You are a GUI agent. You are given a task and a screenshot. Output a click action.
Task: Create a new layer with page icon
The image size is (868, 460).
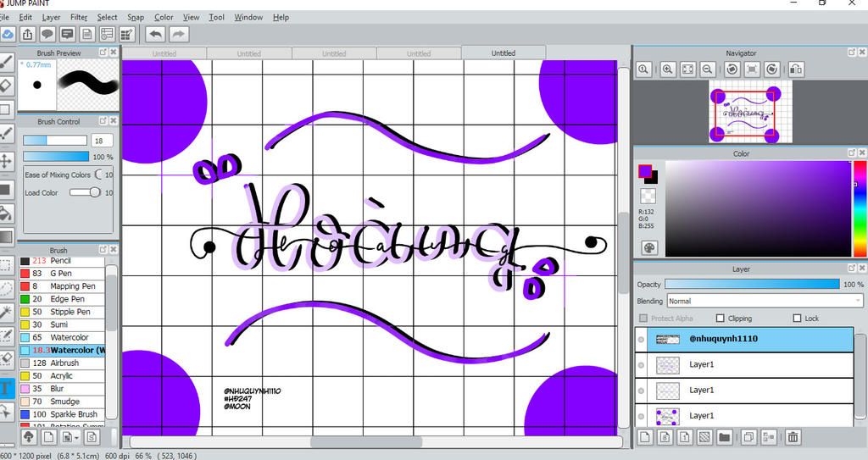[645, 437]
